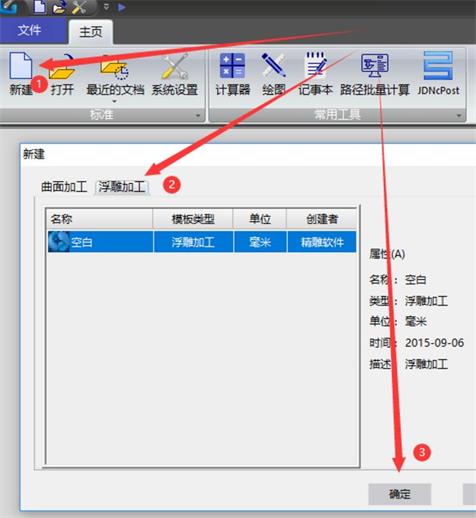Open the 文件 menu tab
Viewport: 476px width, 518px height.
coord(29,31)
